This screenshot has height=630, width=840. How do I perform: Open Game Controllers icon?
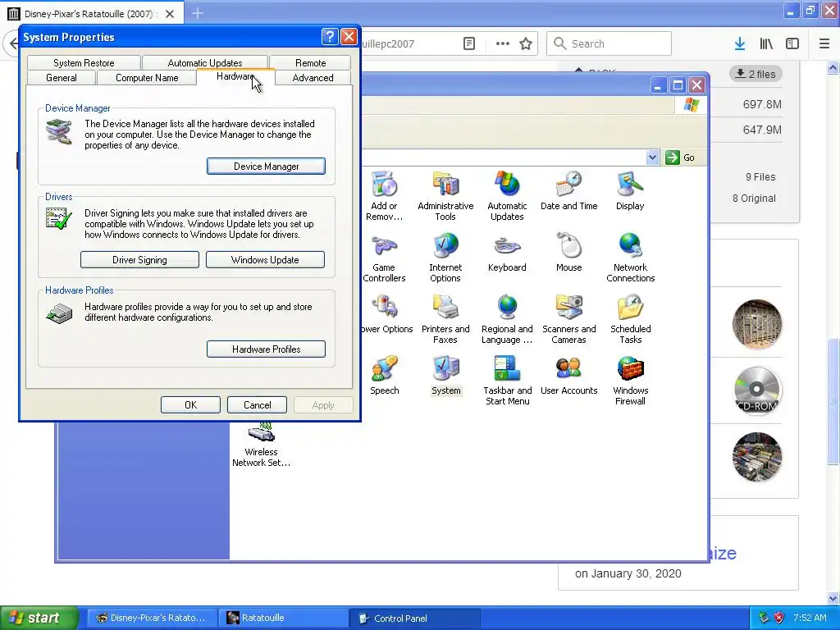(384, 257)
